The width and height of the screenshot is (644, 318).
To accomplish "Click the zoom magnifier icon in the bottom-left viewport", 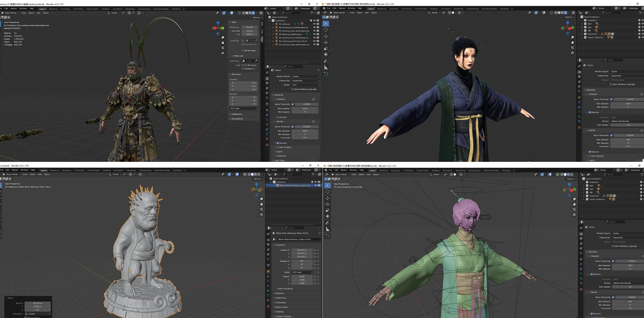I will 261,199.
